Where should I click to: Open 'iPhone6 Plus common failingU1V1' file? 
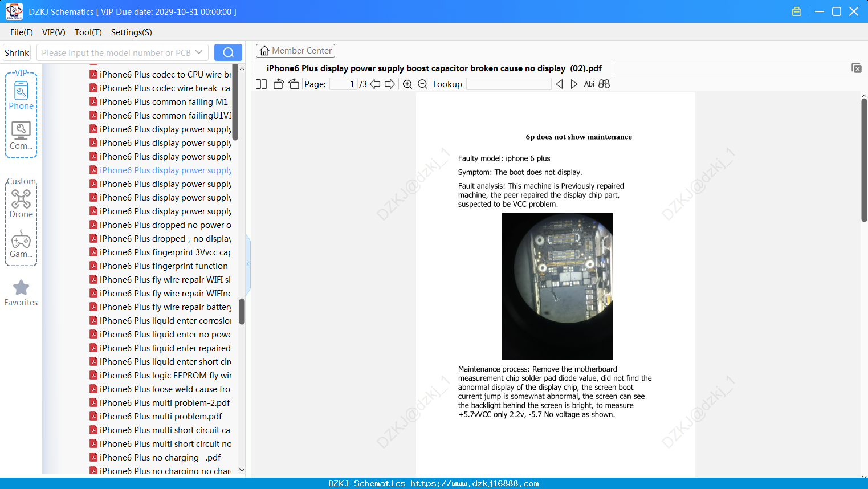coord(161,116)
